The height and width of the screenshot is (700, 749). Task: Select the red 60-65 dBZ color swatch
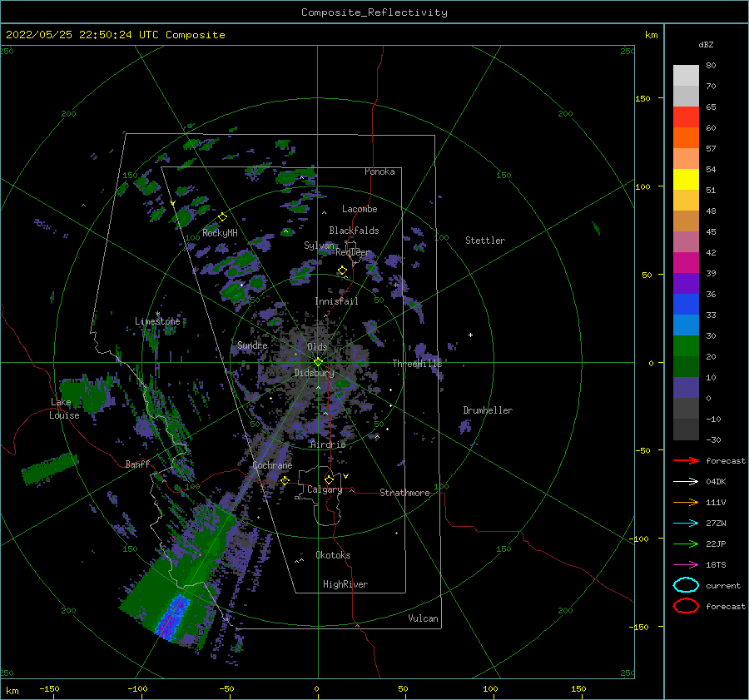(686, 117)
